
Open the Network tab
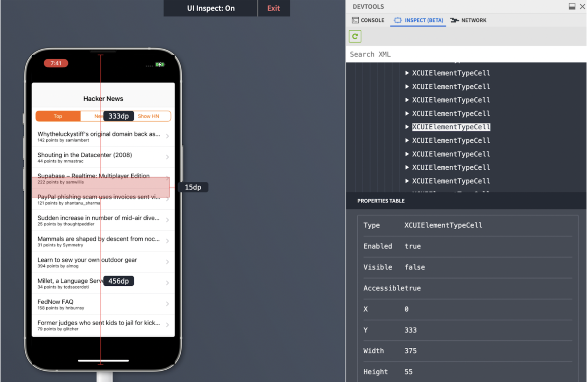(469, 20)
